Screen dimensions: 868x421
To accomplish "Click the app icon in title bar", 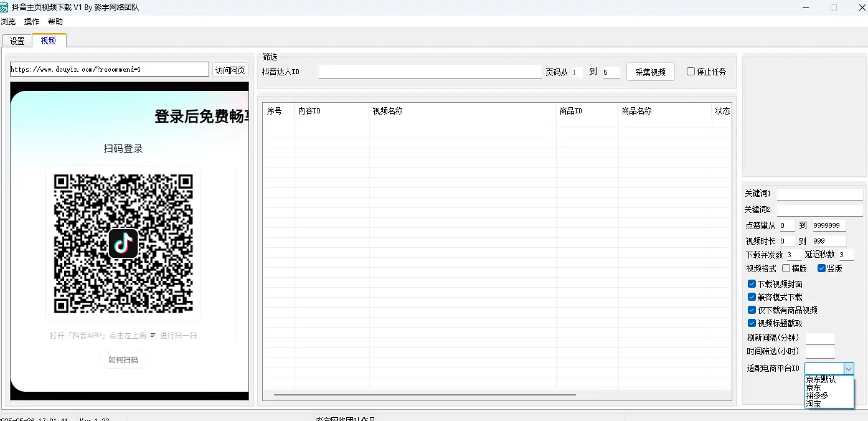I will (x=4, y=7).
